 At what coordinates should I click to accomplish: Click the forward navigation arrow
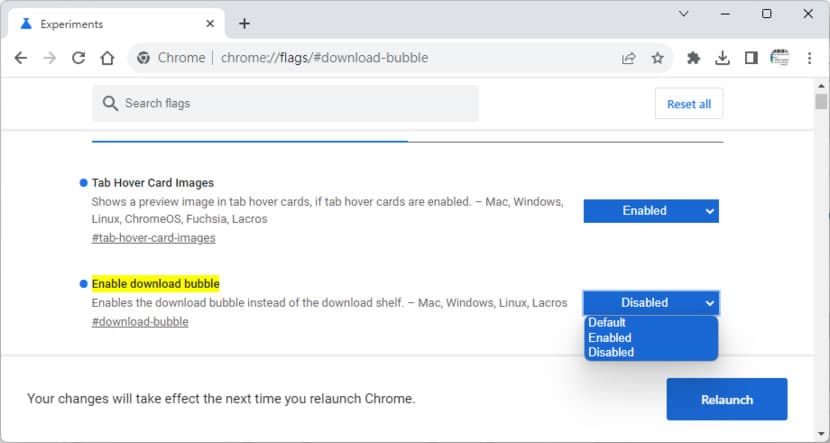tap(49, 58)
